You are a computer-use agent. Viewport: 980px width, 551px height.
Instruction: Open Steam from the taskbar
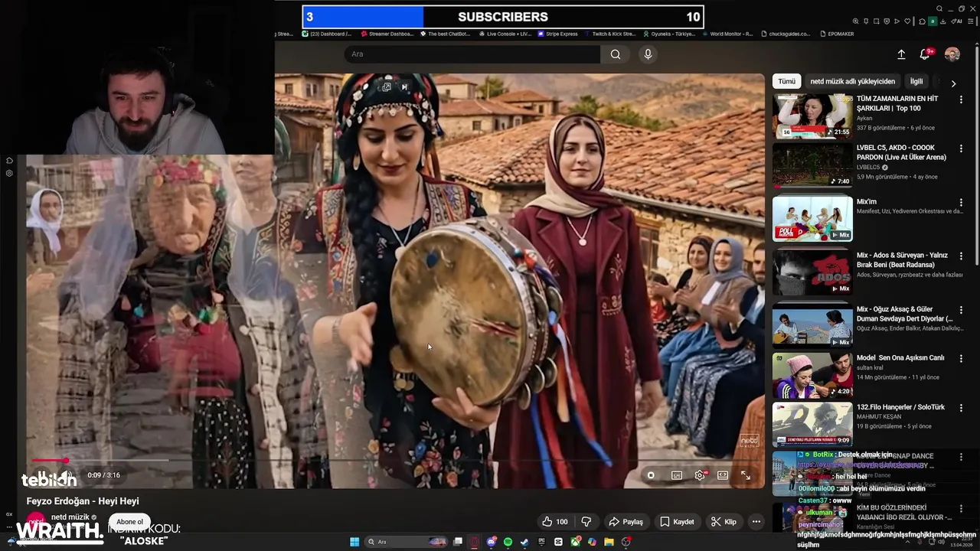[524, 542]
